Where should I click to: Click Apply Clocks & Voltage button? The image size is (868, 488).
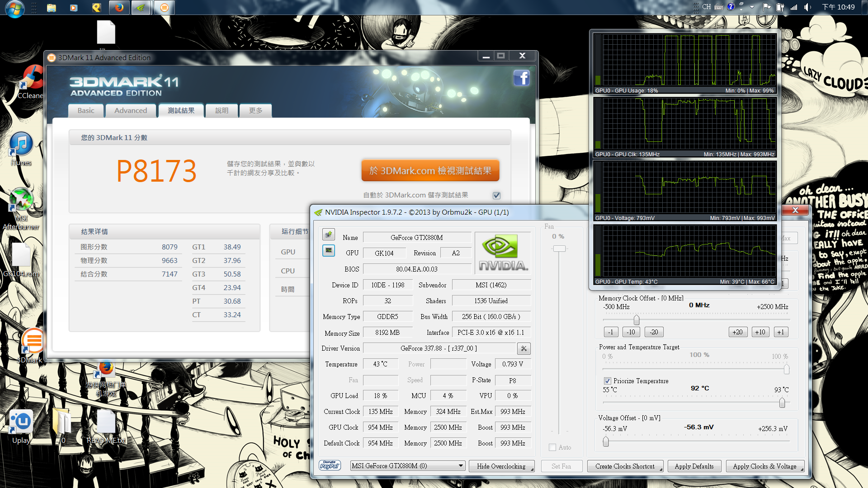[x=764, y=466]
